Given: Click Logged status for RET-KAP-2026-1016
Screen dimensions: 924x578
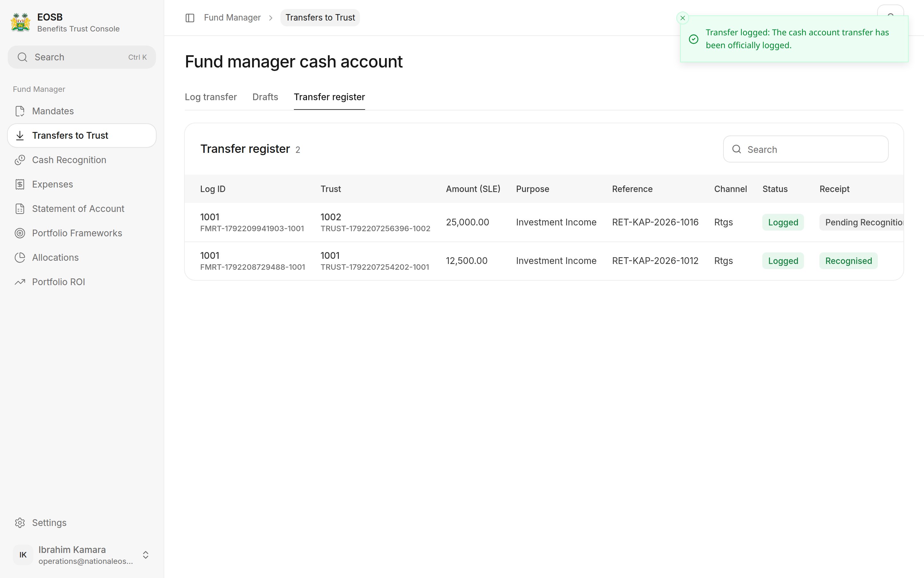Looking at the screenshot, I should pos(783,223).
